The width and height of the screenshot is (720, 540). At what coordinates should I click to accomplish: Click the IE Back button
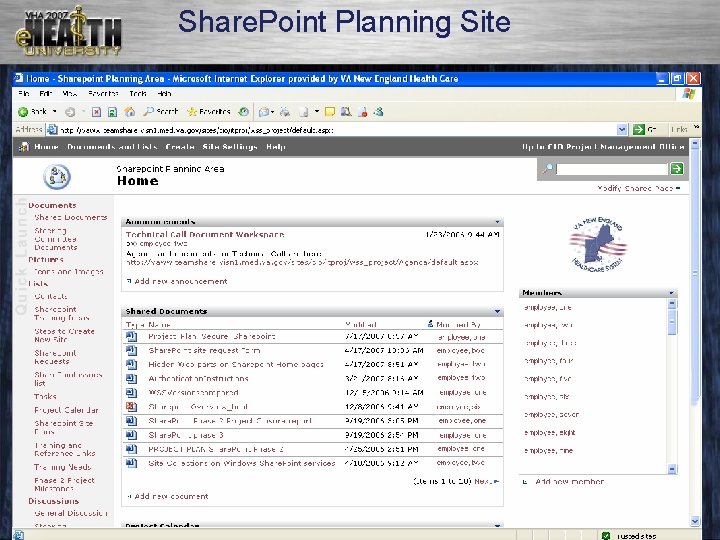[32, 112]
